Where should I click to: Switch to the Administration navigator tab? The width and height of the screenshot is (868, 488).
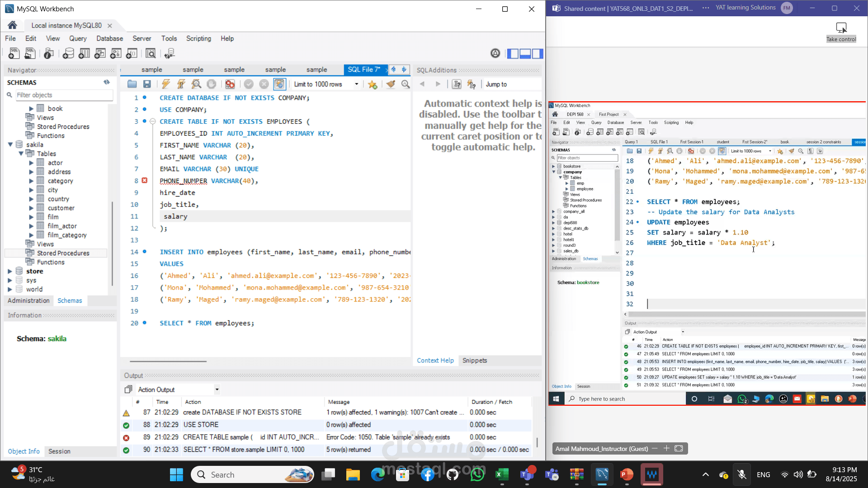point(28,300)
